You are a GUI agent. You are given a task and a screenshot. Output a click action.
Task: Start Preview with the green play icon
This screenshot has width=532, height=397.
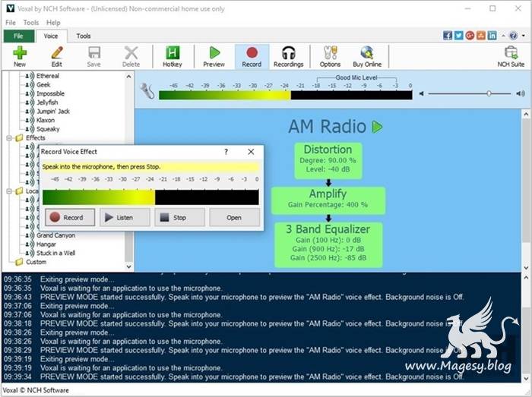[x=214, y=56]
